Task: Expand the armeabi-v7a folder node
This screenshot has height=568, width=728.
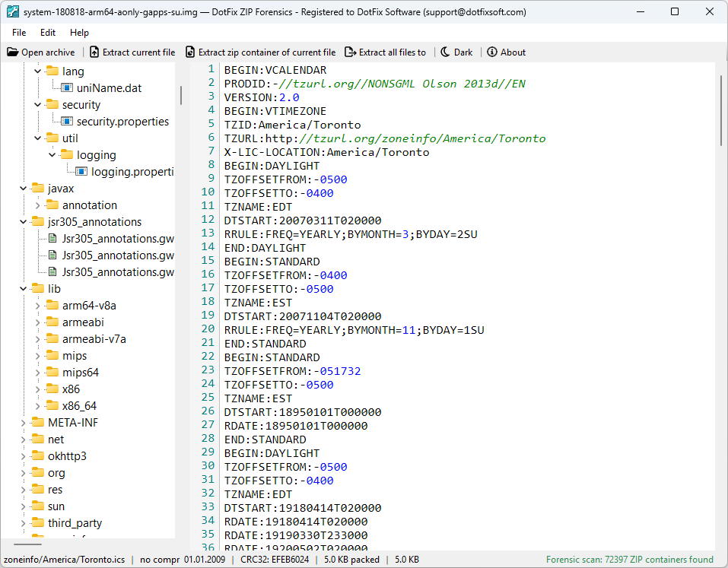Action: 38,339
